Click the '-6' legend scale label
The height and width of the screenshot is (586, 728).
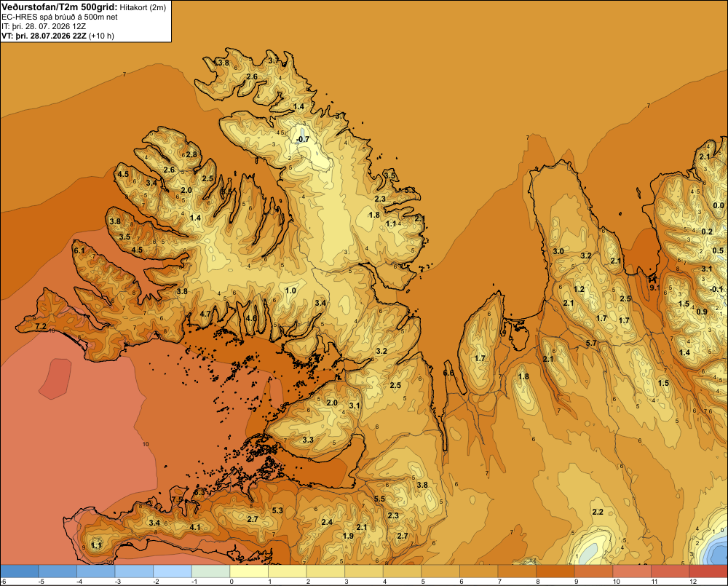[x=3, y=582]
